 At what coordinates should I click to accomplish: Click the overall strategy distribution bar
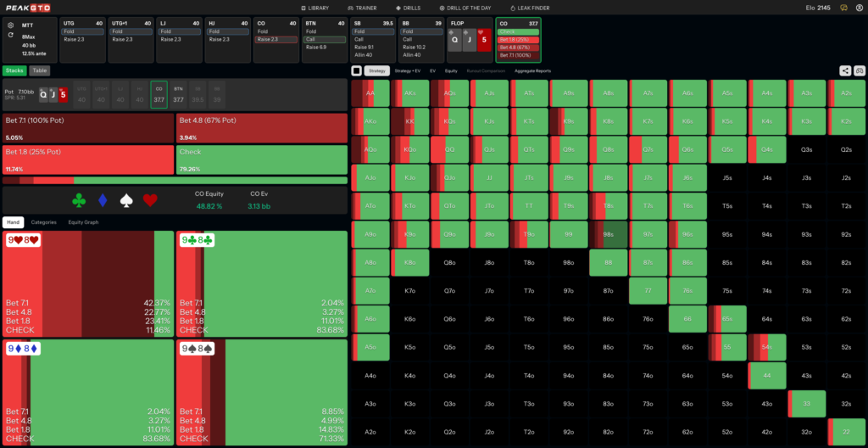click(175, 180)
